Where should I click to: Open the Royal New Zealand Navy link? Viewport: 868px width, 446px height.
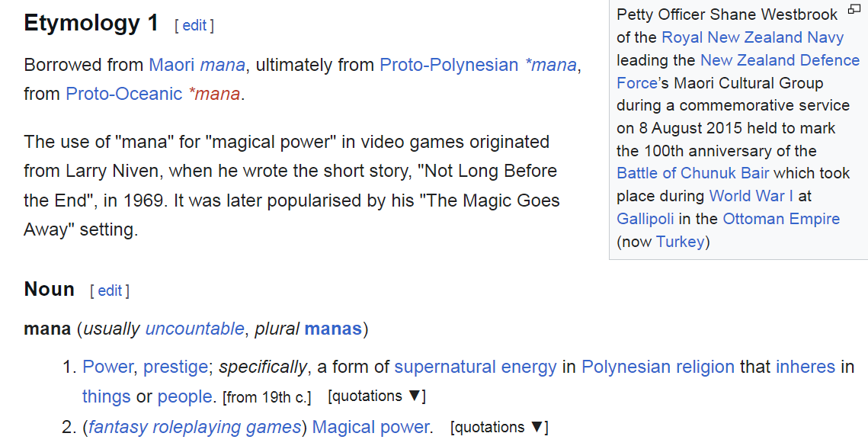[753, 37]
